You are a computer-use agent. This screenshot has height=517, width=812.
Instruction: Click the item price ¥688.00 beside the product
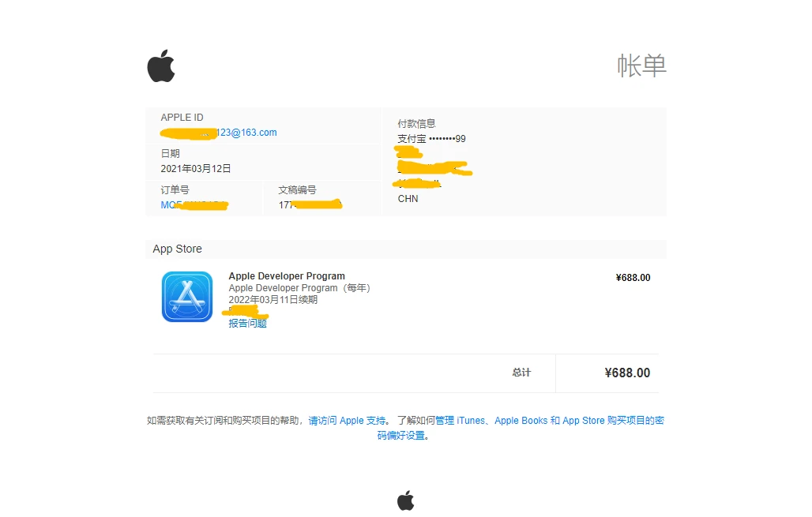[x=633, y=278]
